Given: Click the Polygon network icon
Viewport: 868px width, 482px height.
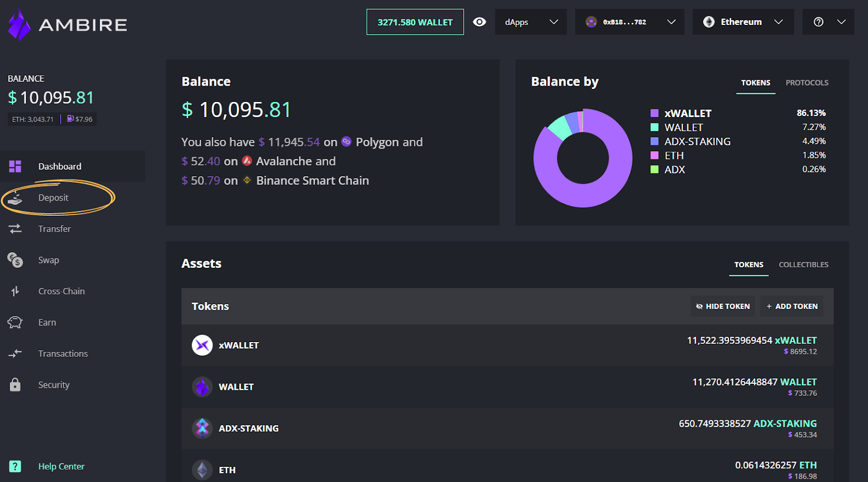Looking at the screenshot, I should (347, 142).
